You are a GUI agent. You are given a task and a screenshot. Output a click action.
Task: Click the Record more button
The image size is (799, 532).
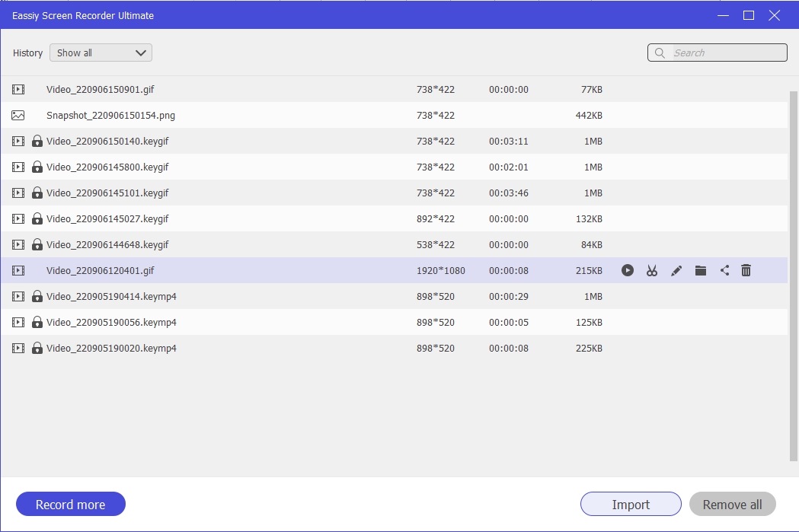pos(71,504)
